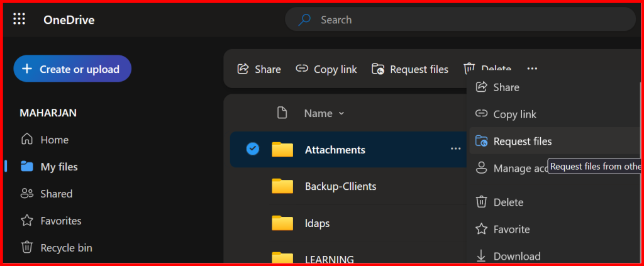Select Favorite in the context menu

point(511,229)
